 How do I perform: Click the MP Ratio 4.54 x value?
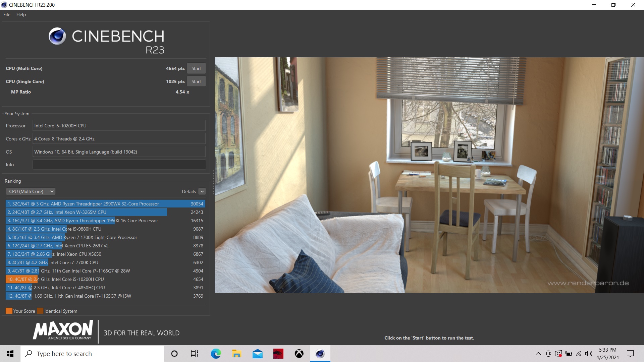point(182,92)
